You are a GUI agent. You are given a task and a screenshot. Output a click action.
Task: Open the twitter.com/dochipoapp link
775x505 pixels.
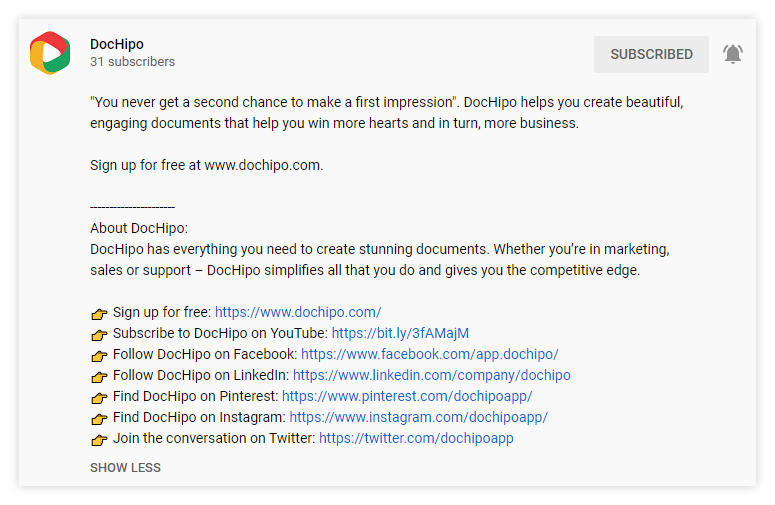tap(416, 438)
